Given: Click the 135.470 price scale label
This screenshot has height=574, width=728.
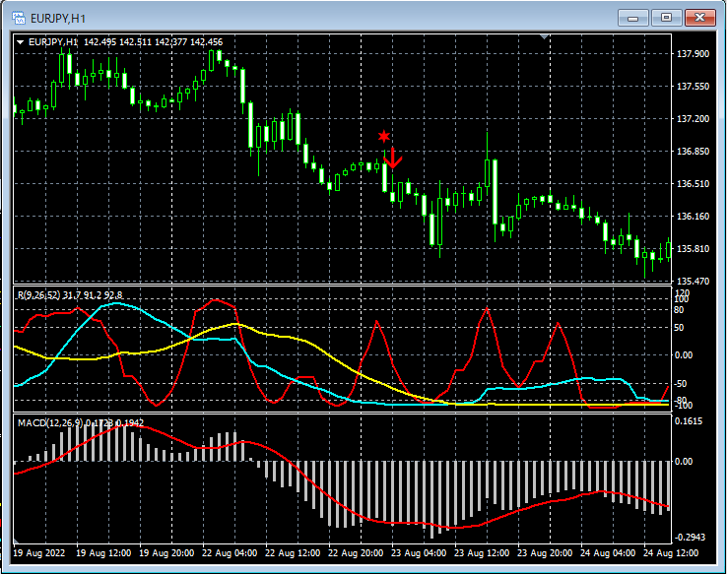Looking at the screenshot, I should (x=695, y=282).
